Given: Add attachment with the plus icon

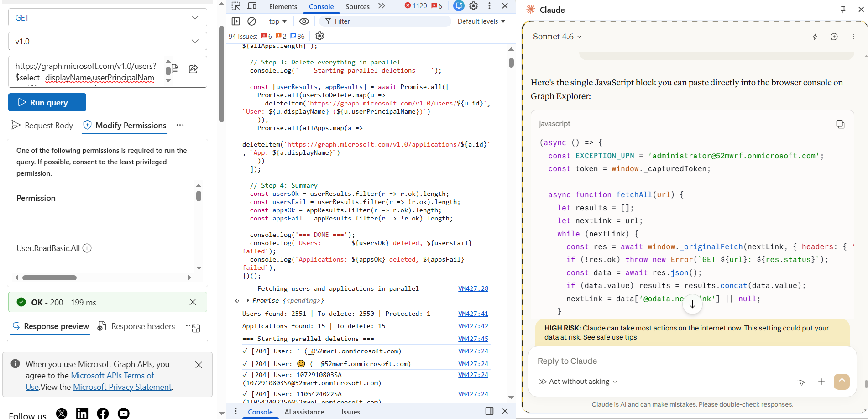Looking at the screenshot, I should coord(821,382).
